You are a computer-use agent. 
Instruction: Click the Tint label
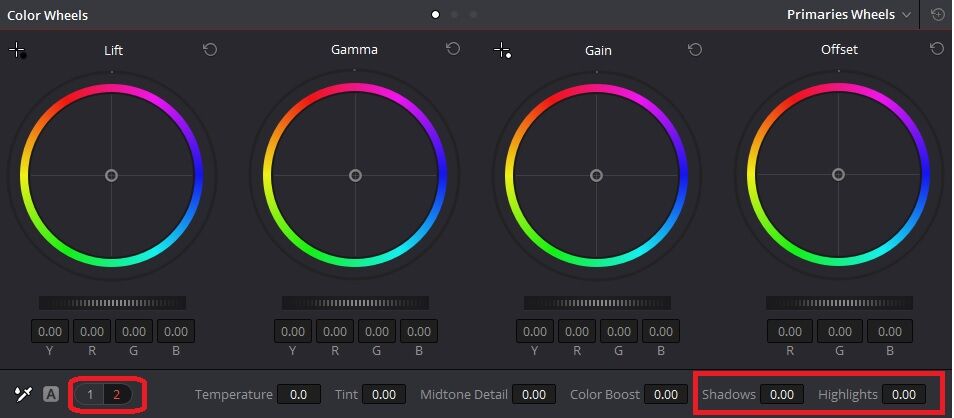tap(346, 394)
